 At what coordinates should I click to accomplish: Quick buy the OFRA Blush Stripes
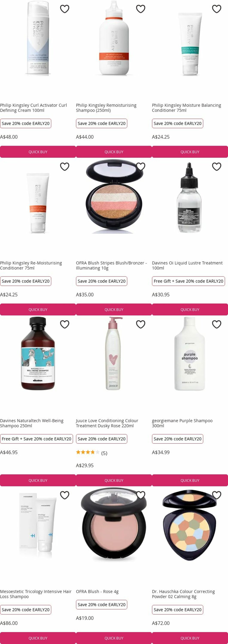[x=114, y=310]
